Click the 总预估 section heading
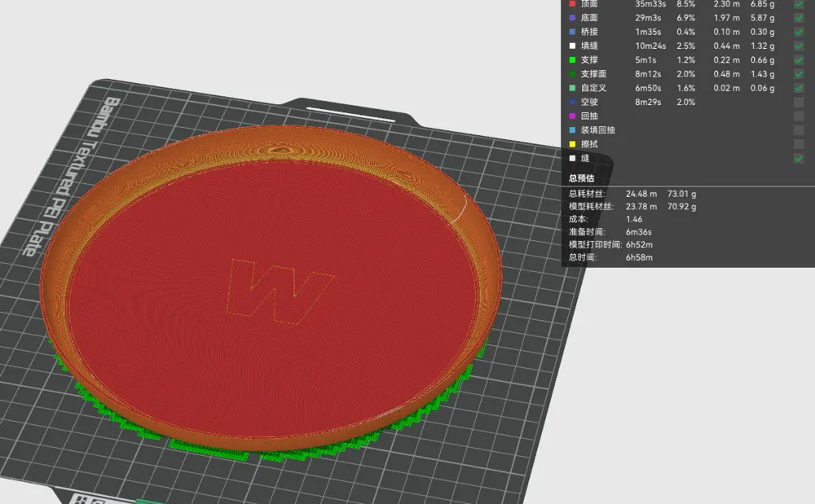The height and width of the screenshot is (504, 815). [581, 178]
